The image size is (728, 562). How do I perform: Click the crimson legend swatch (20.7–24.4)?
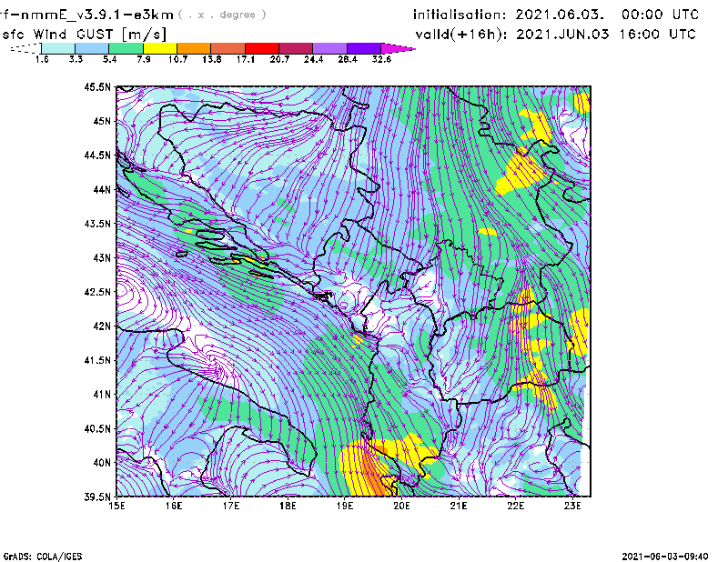click(x=296, y=48)
